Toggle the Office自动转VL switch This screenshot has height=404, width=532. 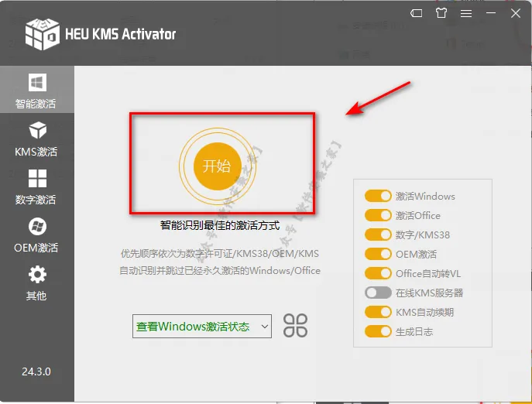[378, 273]
